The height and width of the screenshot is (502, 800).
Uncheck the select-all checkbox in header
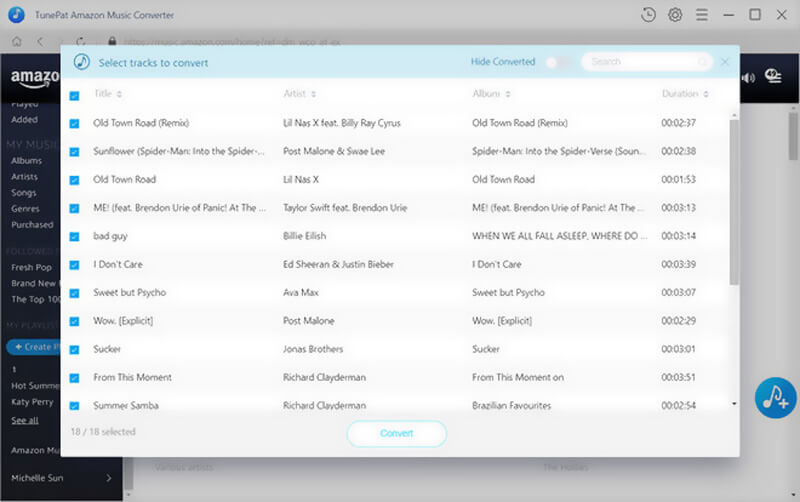(74, 95)
